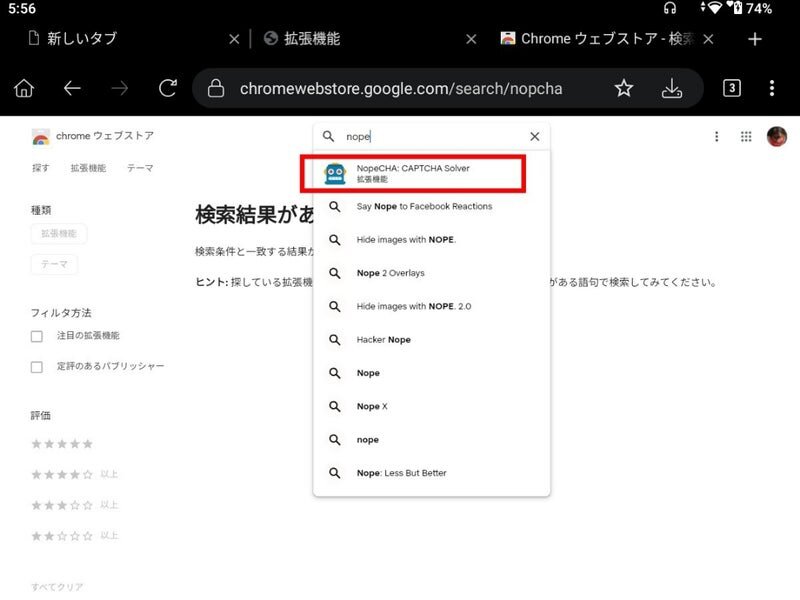Select the テーマ type filter chip

click(x=54, y=264)
